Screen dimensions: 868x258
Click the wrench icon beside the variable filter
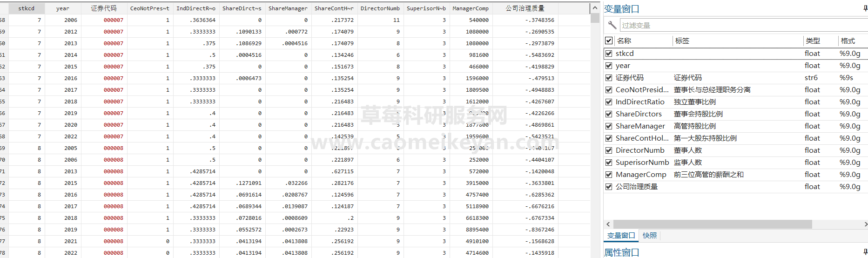pos(612,25)
